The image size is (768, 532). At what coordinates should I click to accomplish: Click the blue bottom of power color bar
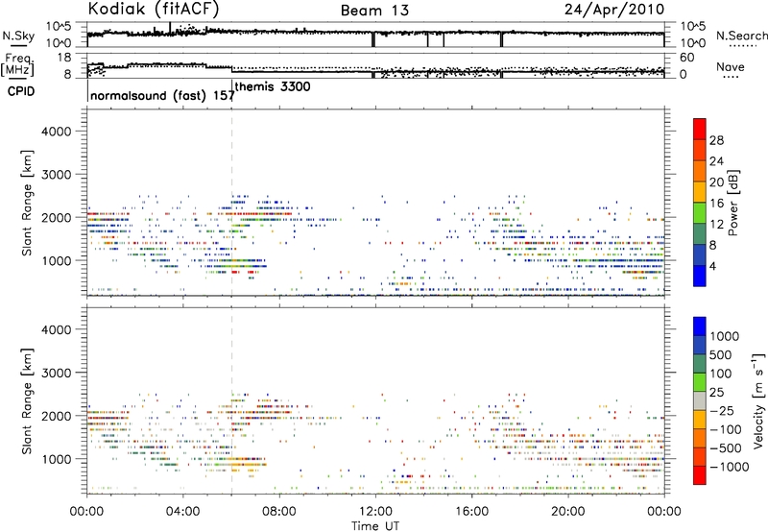[x=700, y=276]
